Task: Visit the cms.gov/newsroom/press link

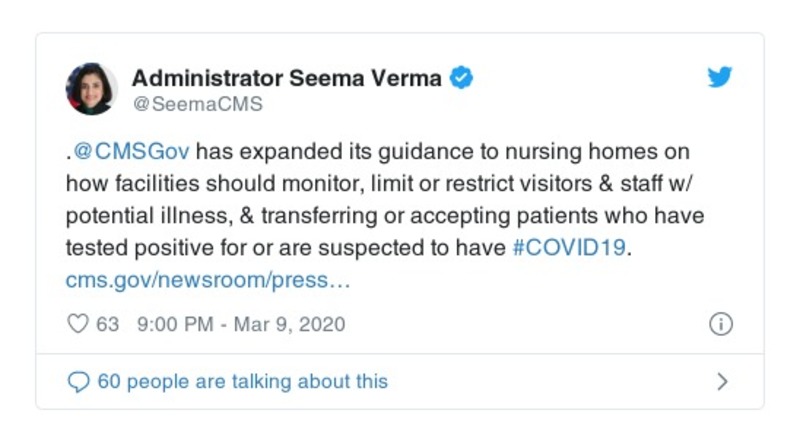Action: tap(208, 279)
